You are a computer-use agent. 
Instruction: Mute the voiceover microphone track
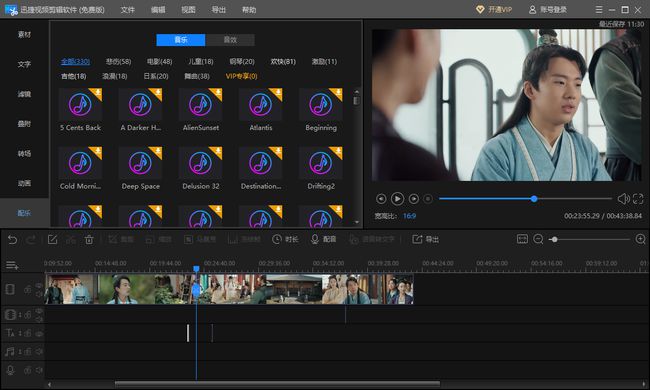pos(39,370)
